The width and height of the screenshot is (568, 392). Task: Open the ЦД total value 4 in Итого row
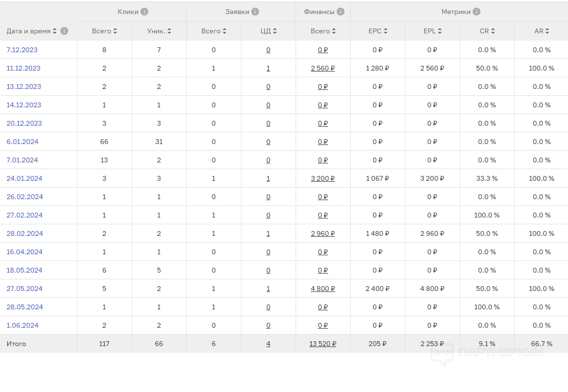tap(268, 344)
